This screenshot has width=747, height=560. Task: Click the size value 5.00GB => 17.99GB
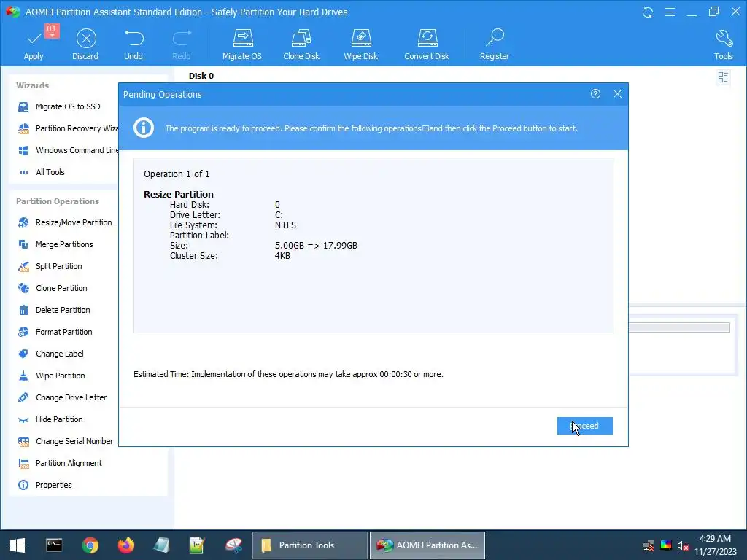pos(316,246)
